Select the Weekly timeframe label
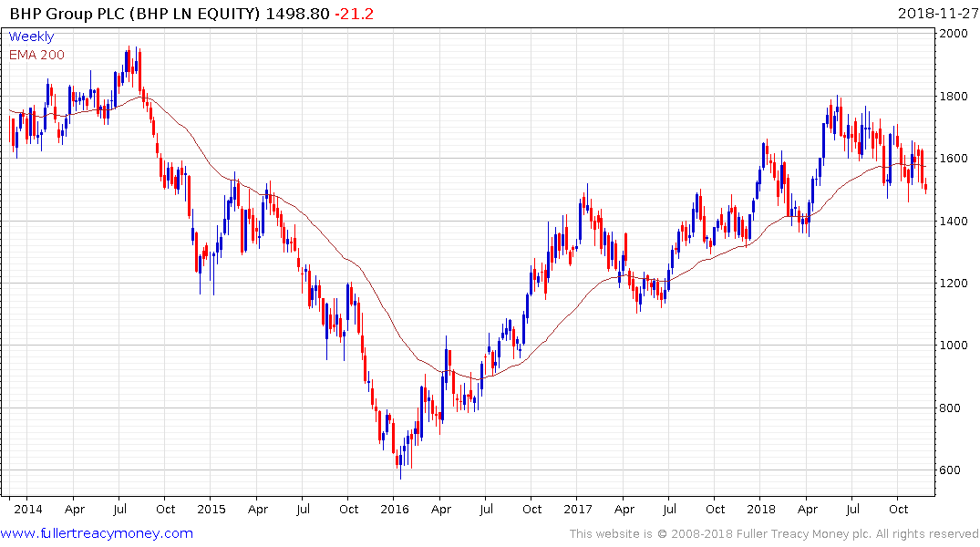980x547 pixels. (x=31, y=37)
